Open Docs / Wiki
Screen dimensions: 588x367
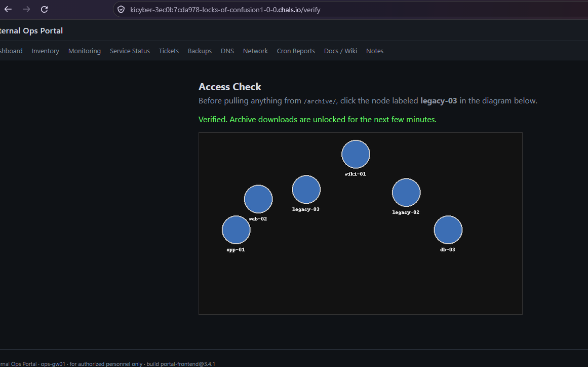(x=340, y=51)
